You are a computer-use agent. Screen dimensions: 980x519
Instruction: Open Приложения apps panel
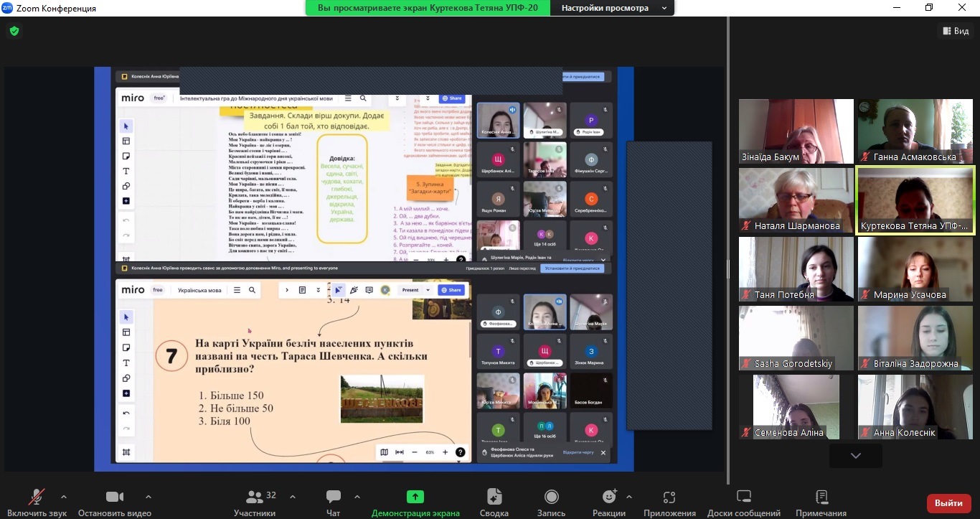[x=669, y=502]
